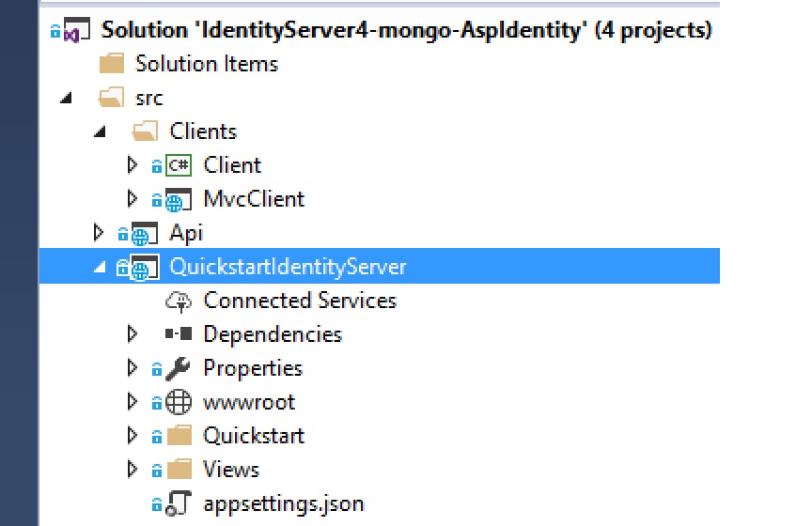Expand the Client project

pyautogui.click(x=133, y=165)
